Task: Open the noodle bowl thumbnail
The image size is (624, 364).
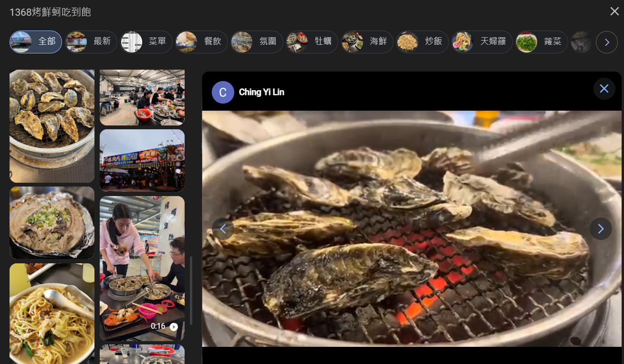Action: pos(52,313)
